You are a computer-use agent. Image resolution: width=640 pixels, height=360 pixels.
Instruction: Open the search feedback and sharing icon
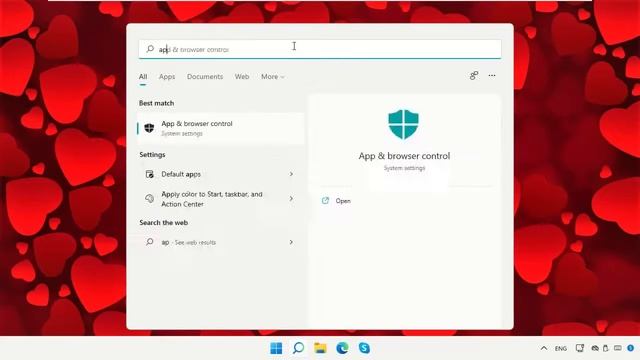point(473,76)
